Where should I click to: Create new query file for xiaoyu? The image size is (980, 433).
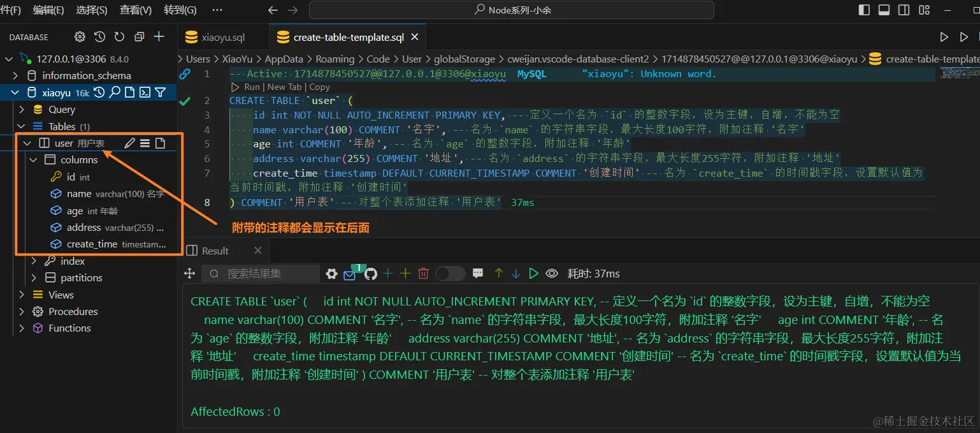click(129, 92)
